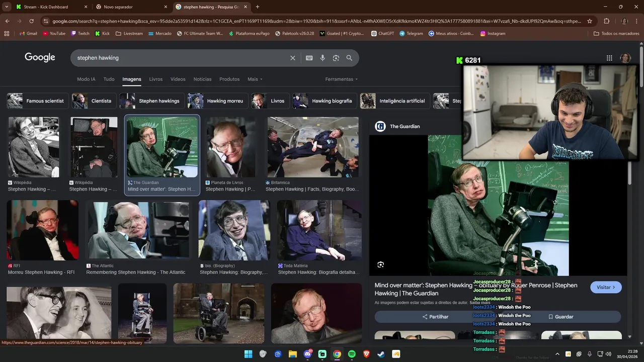
Task: Open the Tudo results tab
Action: tap(109, 79)
